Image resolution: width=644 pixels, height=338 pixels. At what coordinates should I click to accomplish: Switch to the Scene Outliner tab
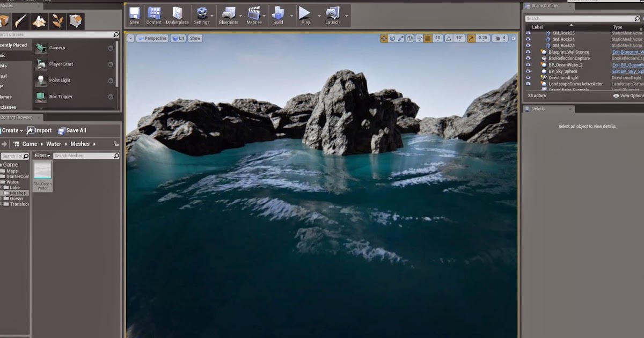click(545, 6)
